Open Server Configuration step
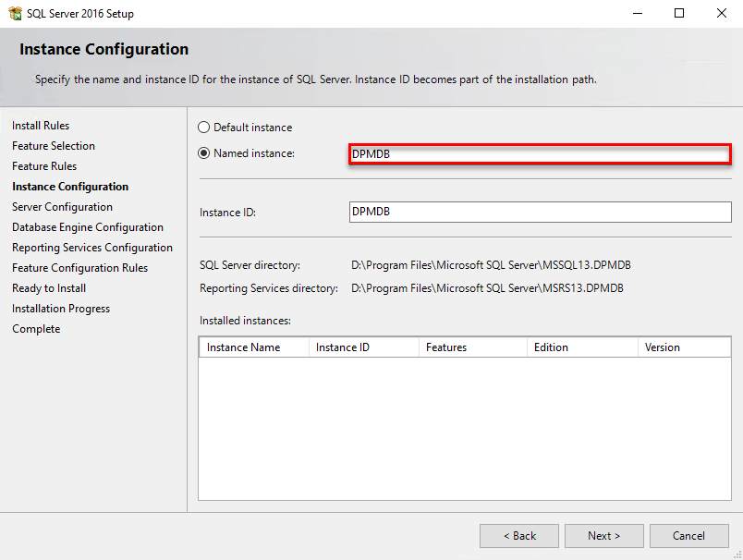This screenshot has width=743, height=560. (x=63, y=207)
